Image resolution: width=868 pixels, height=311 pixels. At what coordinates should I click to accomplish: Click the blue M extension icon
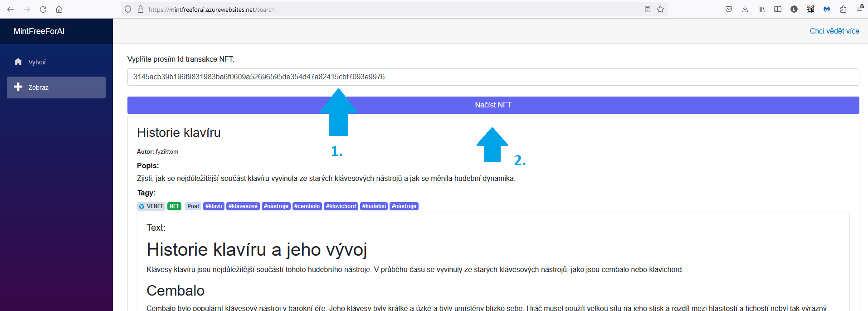tap(827, 9)
